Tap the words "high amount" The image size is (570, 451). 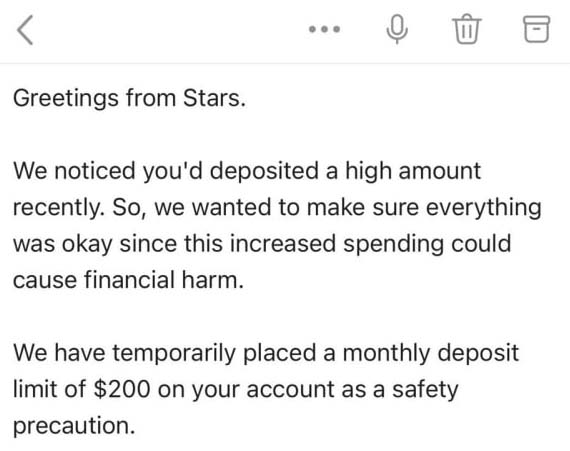[413, 171]
